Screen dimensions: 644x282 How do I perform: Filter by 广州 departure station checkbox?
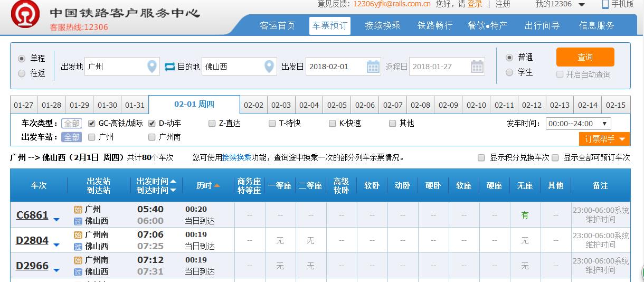(x=92, y=137)
